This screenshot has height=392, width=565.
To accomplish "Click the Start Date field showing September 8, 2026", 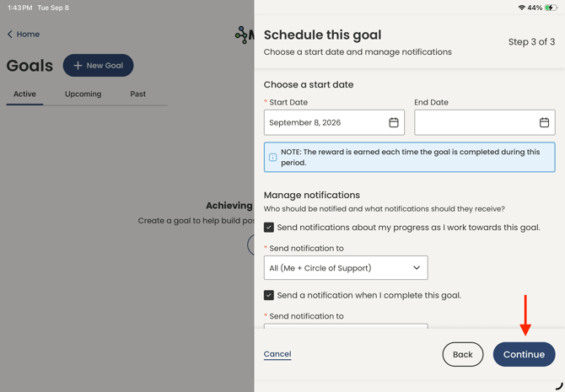I will (x=334, y=122).
